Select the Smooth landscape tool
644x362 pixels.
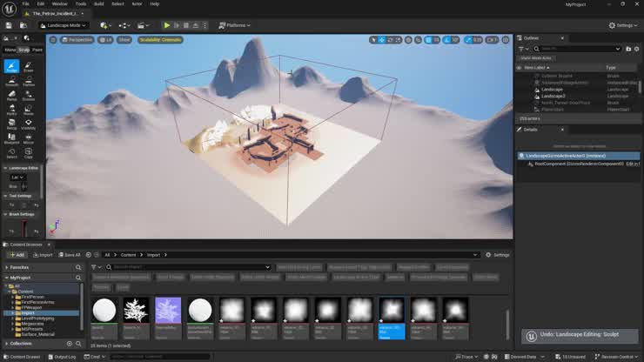tap(11, 81)
